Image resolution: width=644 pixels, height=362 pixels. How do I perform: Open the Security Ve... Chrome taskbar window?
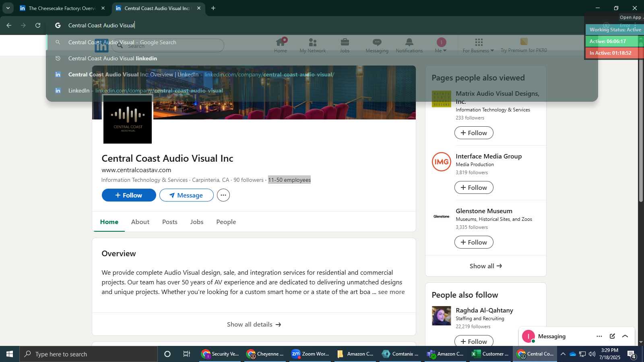220,354
